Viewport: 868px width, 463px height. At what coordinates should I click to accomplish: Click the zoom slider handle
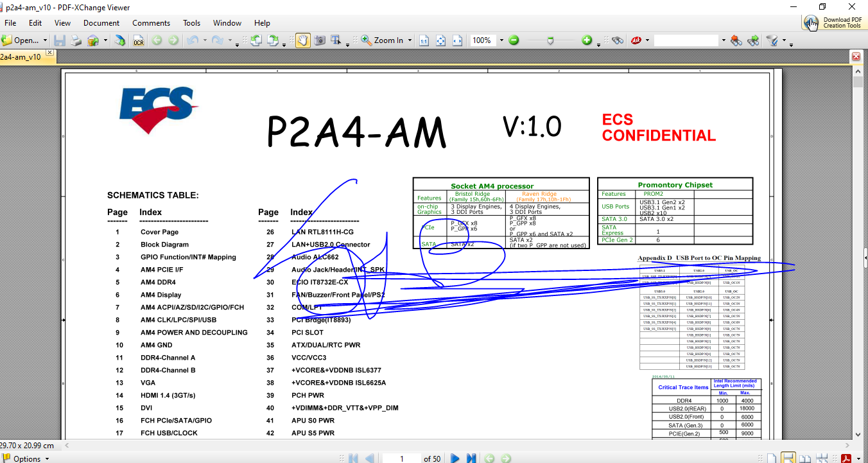point(550,40)
